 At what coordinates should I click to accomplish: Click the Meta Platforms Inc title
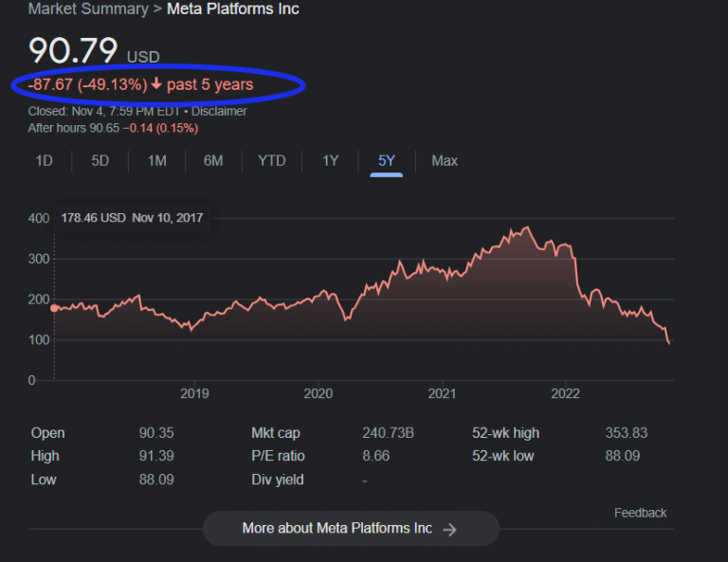point(232,9)
